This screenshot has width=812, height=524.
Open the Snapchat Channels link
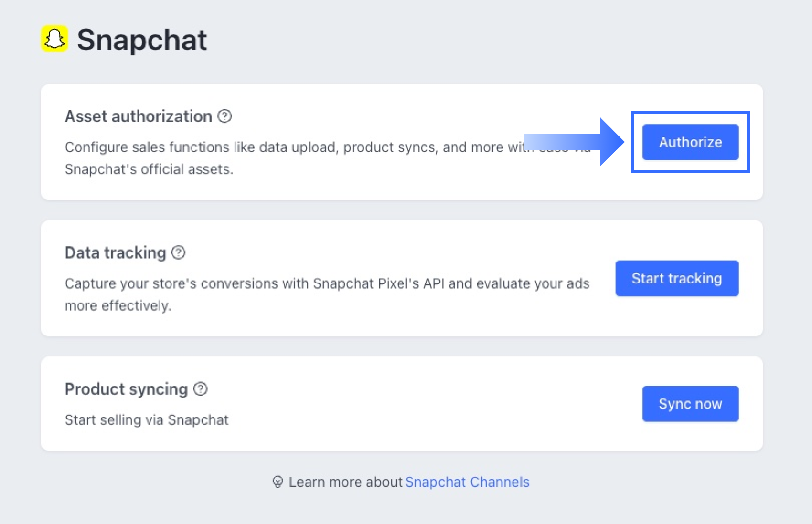point(467,482)
